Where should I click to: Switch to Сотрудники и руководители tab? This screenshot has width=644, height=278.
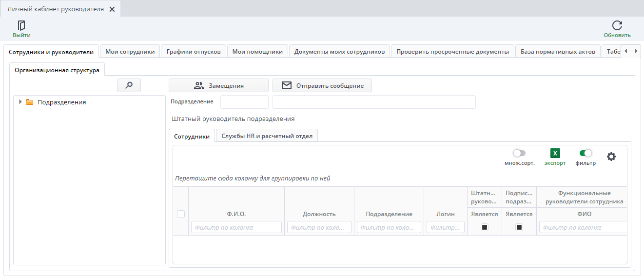51,52
